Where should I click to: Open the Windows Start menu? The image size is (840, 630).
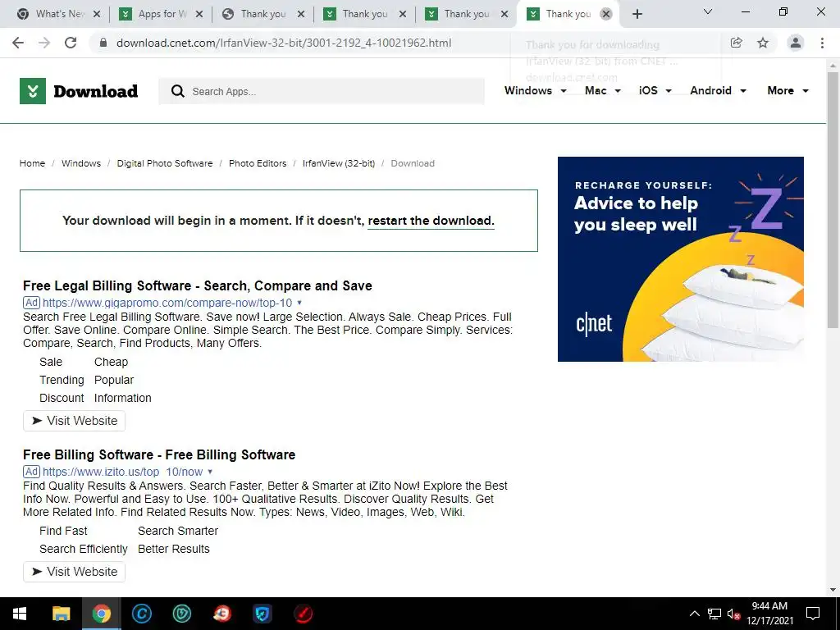(x=20, y=614)
